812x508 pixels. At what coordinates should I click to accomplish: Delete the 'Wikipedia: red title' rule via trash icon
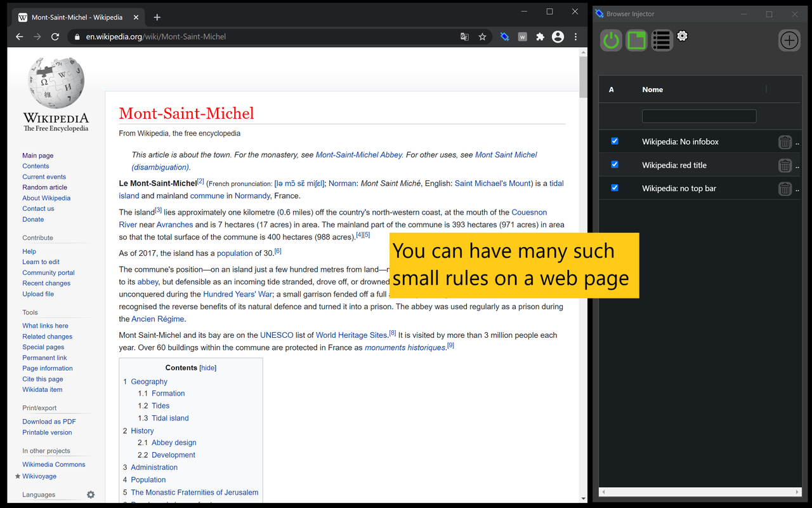click(x=785, y=165)
